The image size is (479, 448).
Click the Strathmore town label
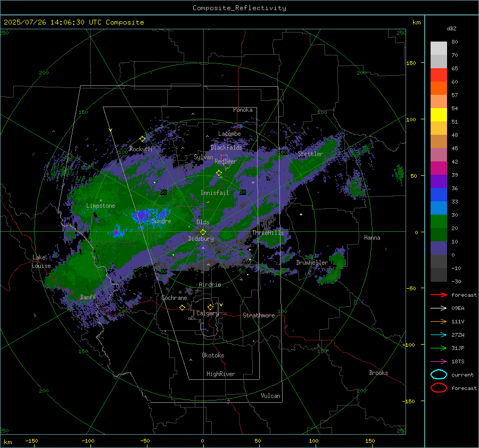tap(259, 315)
